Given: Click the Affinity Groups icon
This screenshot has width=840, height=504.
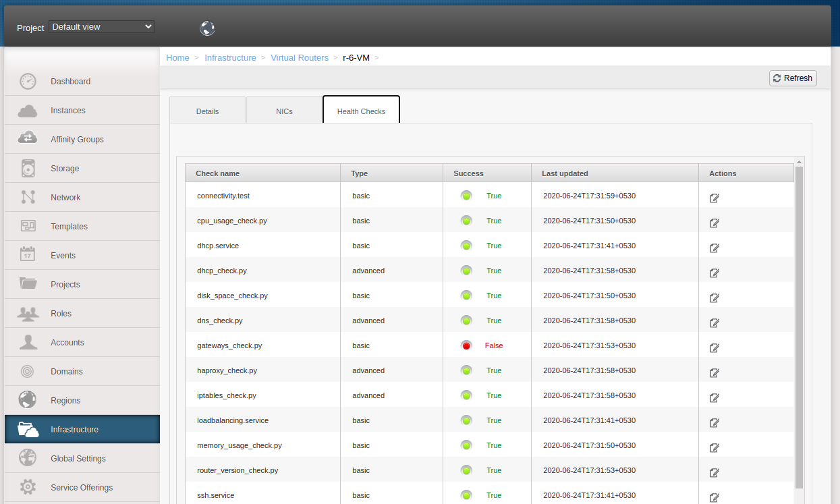Looking at the screenshot, I should point(28,138).
